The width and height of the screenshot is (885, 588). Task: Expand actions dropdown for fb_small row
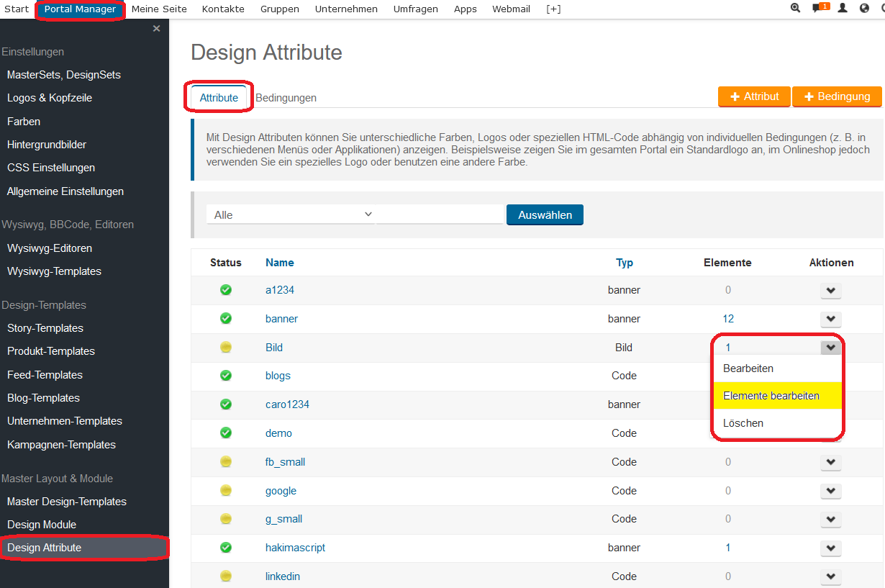tap(831, 462)
